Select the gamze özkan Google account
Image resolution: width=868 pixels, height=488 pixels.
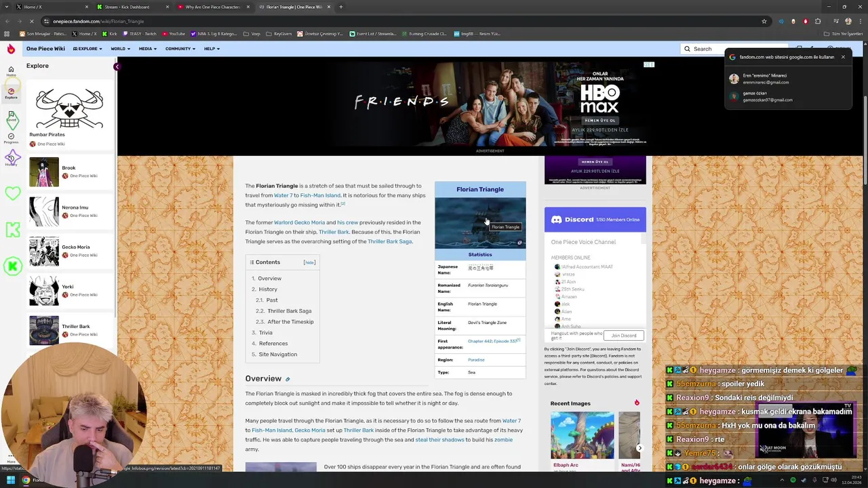click(787, 96)
